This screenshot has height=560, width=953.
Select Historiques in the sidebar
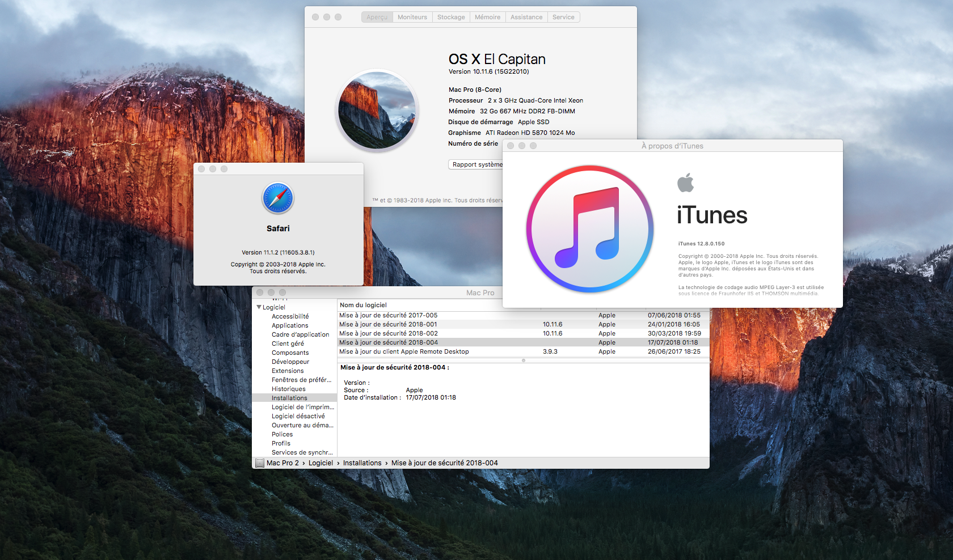[289, 389]
